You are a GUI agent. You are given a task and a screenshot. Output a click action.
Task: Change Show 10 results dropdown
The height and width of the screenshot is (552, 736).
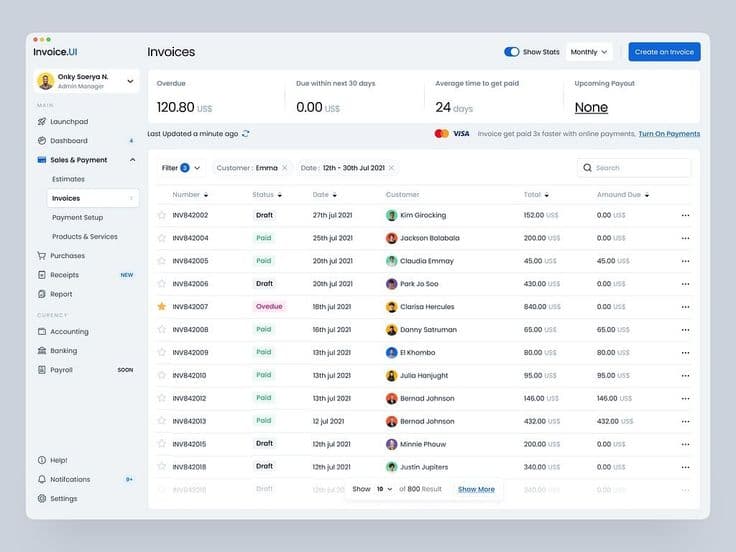(x=384, y=489)
